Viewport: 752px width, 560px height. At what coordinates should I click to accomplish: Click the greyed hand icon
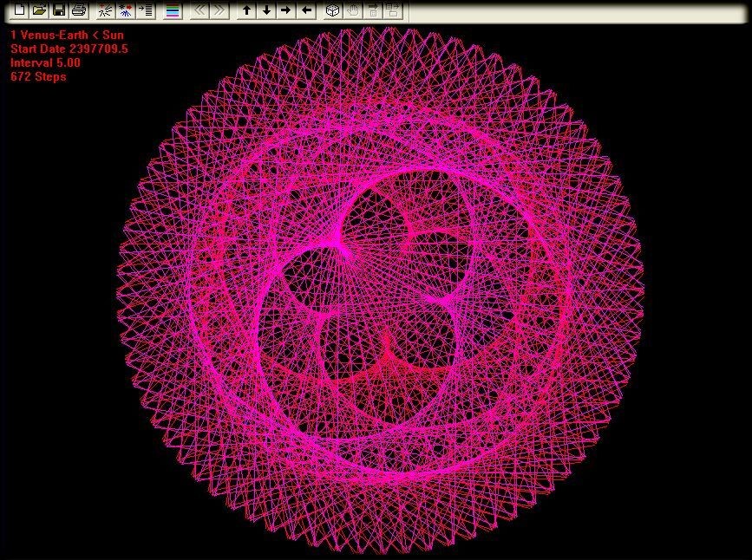(352, 10)
